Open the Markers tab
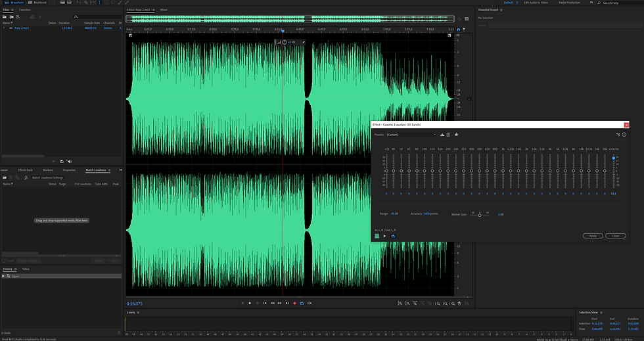The image size is (644, 341). [47, 170]
